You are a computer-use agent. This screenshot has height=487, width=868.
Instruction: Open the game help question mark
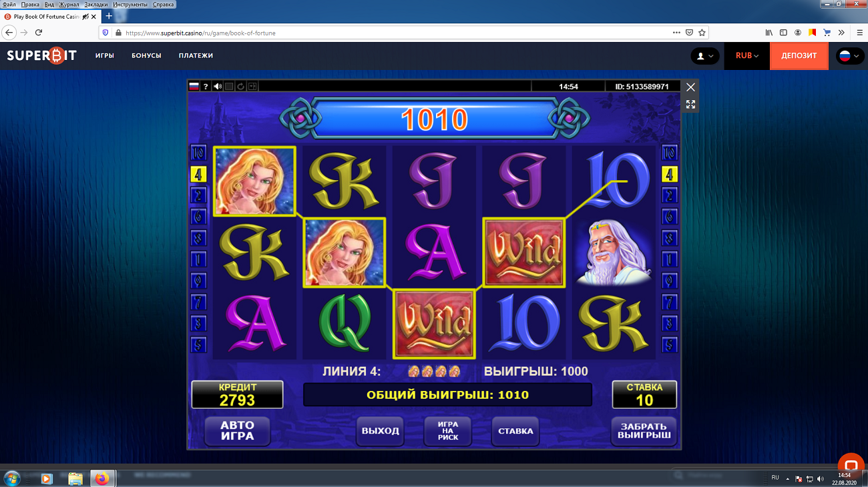point(206,87)
